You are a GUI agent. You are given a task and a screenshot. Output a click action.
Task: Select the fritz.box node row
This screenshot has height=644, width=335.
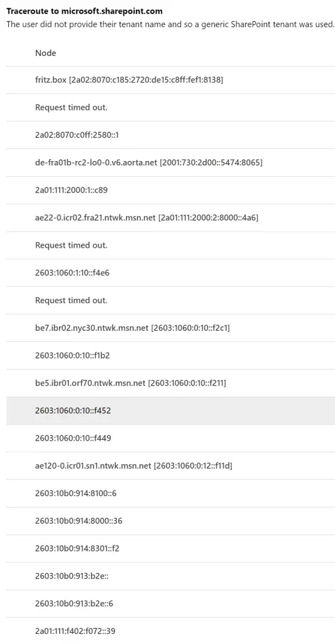tap(170, 80)
